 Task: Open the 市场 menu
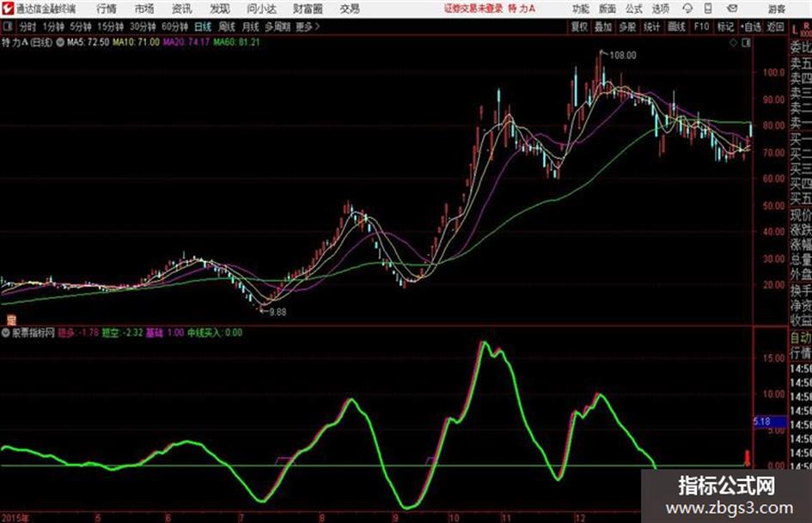(144, 9)
